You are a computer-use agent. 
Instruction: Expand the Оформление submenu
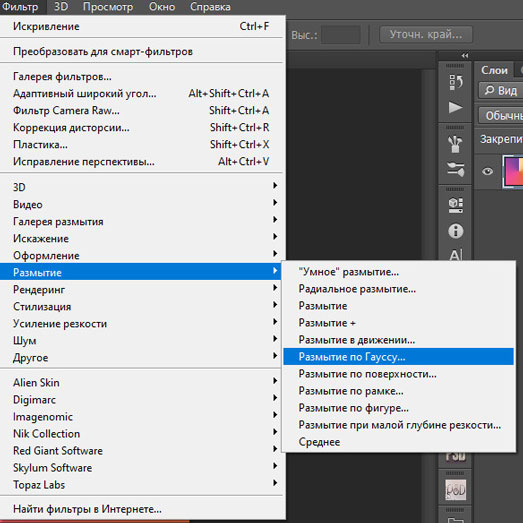(141, 255)
